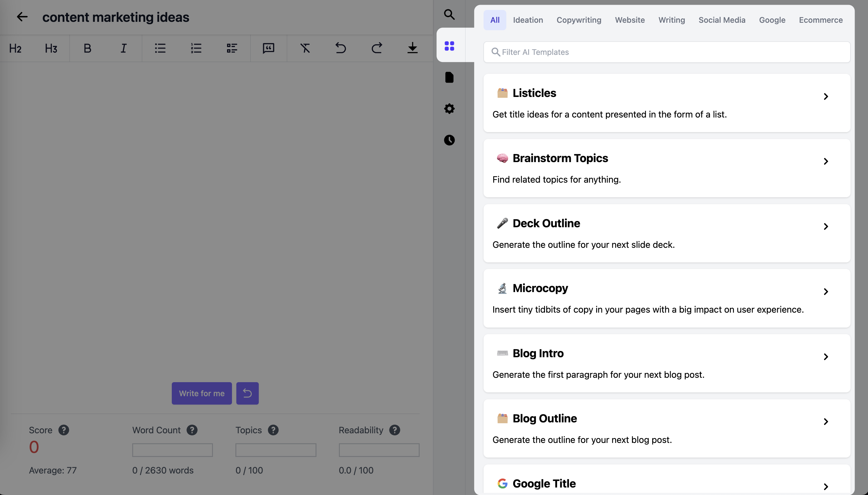Click the Topics 0 / 100 value

point(249,470)
